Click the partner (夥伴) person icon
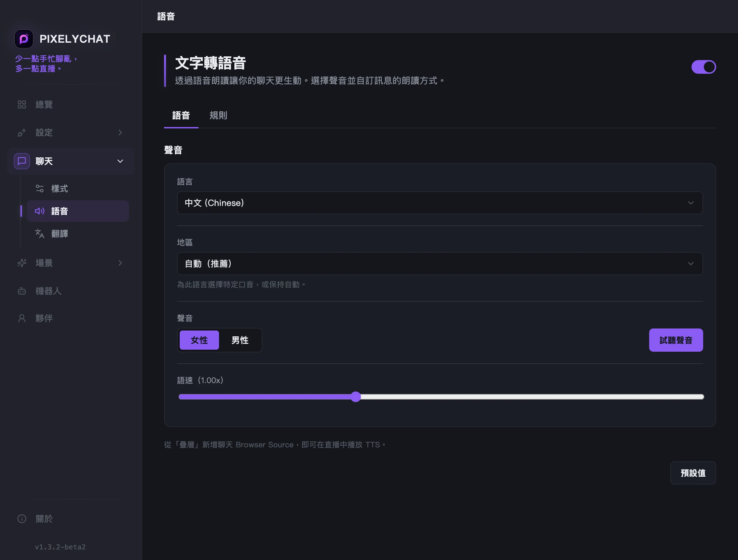The width and height of the screenshot is (738, 560). (22, 318)
